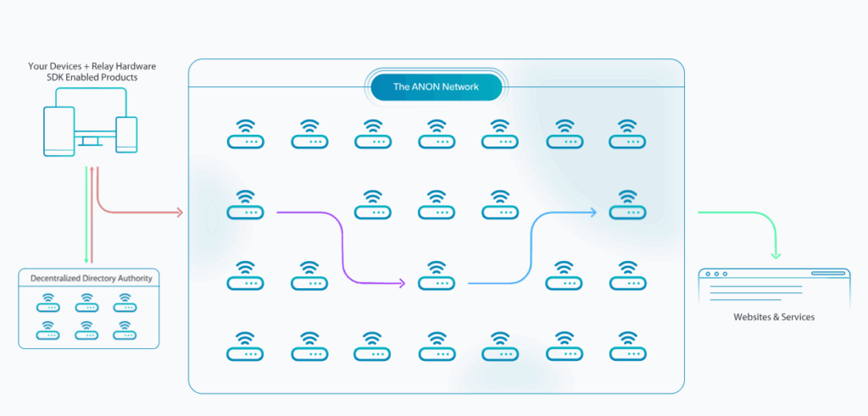Select the bottom-left relay in the ANON Network grid
Image resolution: width=868 pixels, height=416 pixels.
(246, 346)
